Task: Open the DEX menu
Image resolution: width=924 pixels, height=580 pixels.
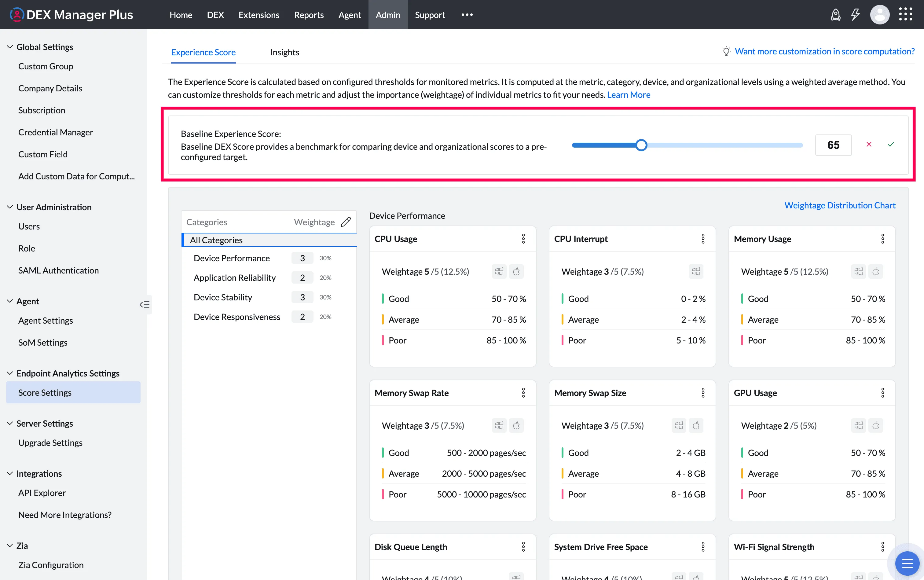Action: (215, 15)
